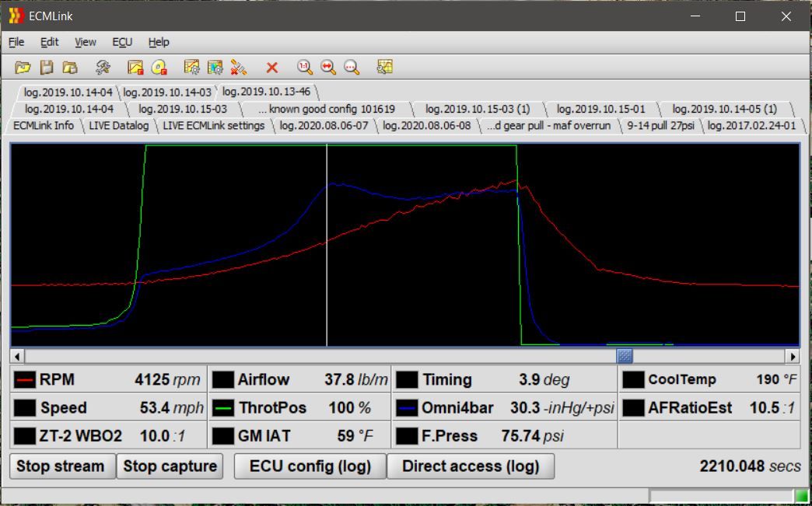812x506 pixels.
Task: Open the gear pull - maf overrun tab
Action: click(x=549, y=126)
